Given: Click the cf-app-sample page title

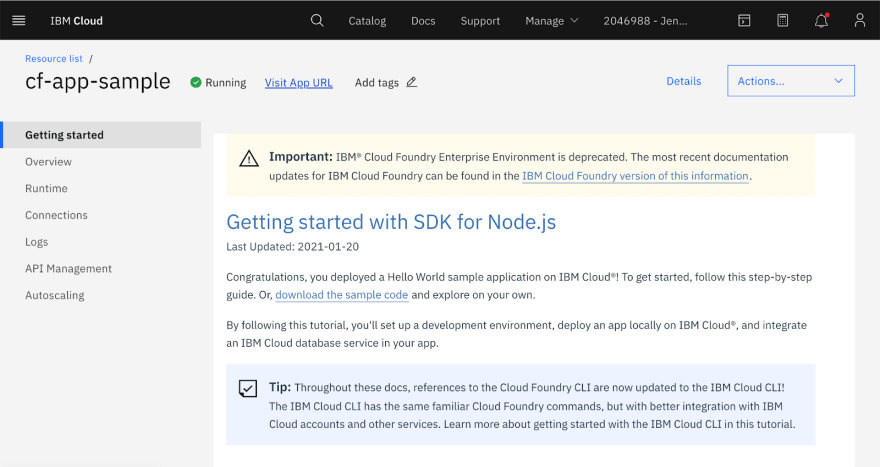Looking at the screenshot, I should coord(98,81).
